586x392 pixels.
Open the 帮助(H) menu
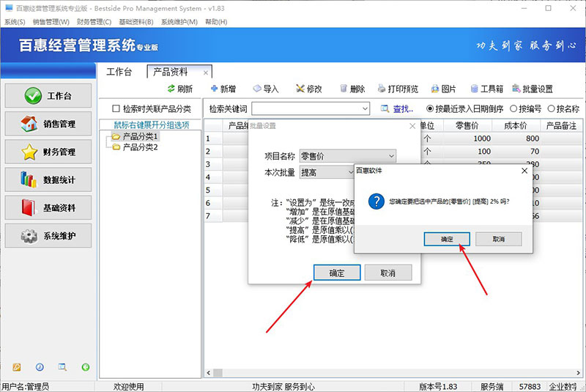[216, 22]
